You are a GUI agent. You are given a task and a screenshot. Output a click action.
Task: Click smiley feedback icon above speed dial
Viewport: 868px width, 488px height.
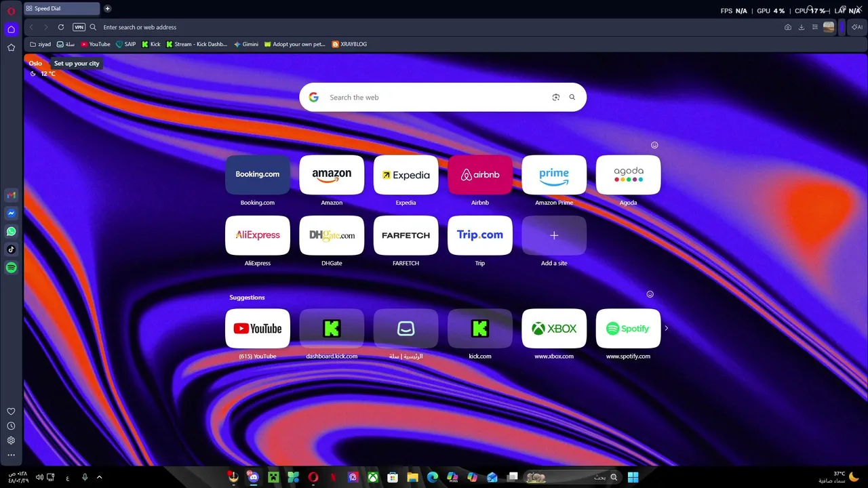[654, 145]
